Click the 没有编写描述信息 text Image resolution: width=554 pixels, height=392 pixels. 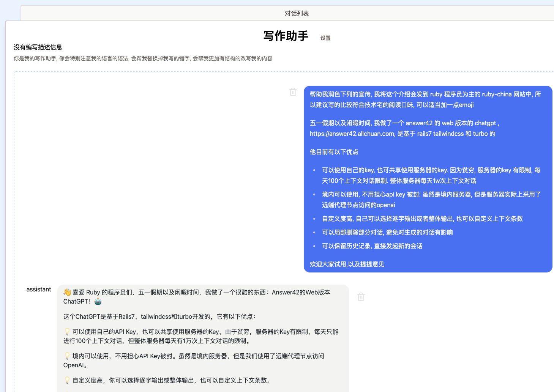(x=38, y=47)
